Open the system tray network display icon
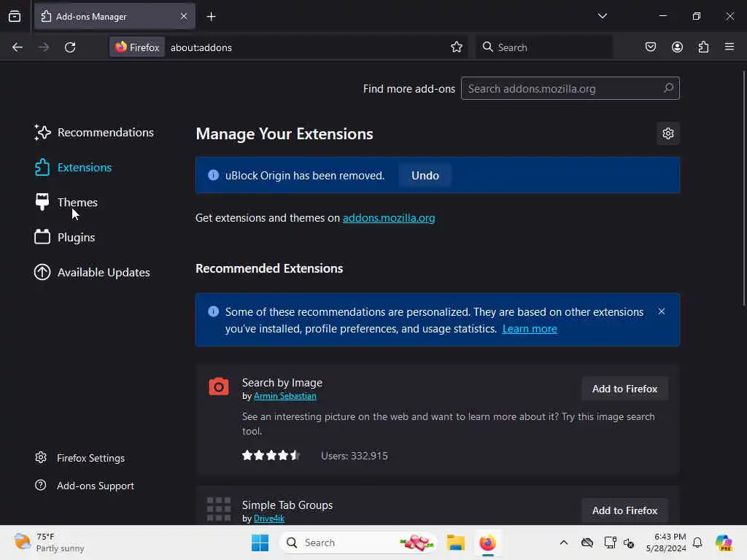This screenshot has height=560, width=747. [x=610, y=542]
